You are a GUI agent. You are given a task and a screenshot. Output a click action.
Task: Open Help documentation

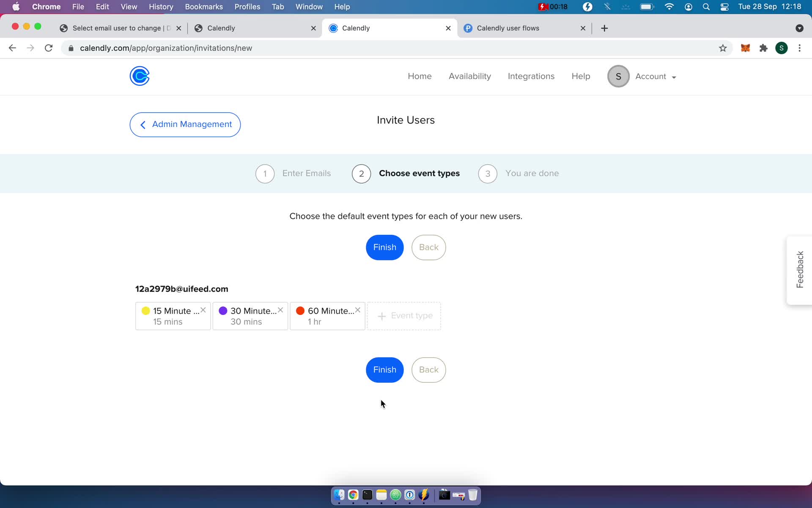click(x=581, y=76)
